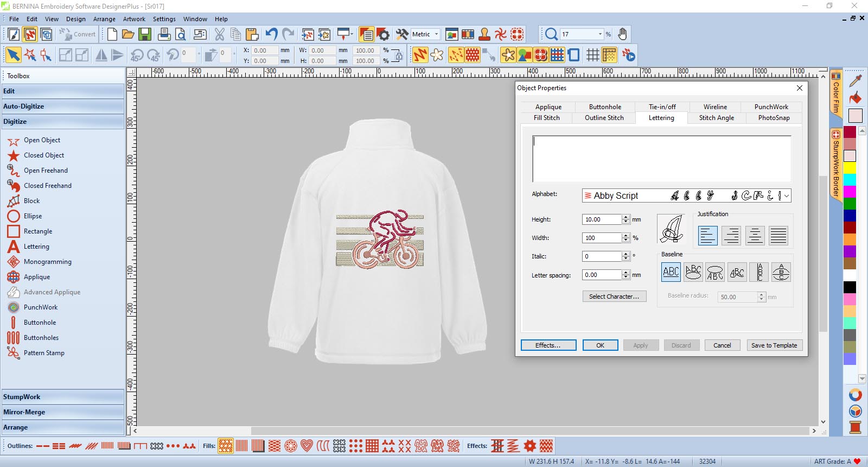Image resolution: width=868 pixels, height=467 pixels.
Task: Open the Settings menu
Action: point(164,19)
